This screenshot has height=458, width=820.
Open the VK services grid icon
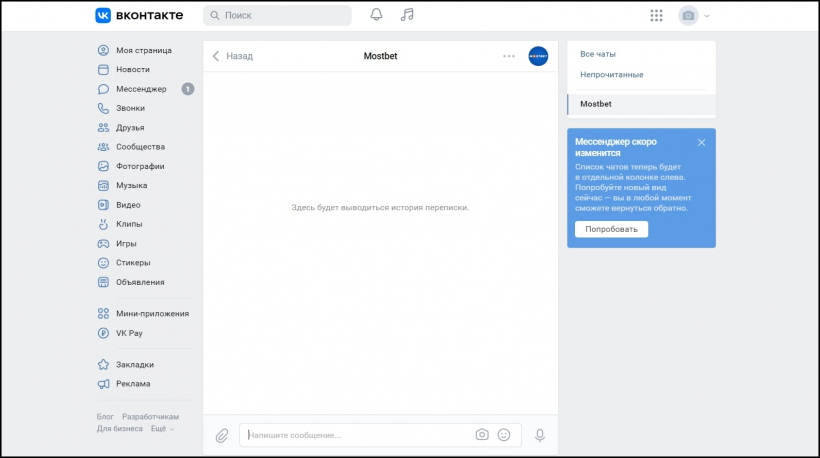[x=656, y=15]
